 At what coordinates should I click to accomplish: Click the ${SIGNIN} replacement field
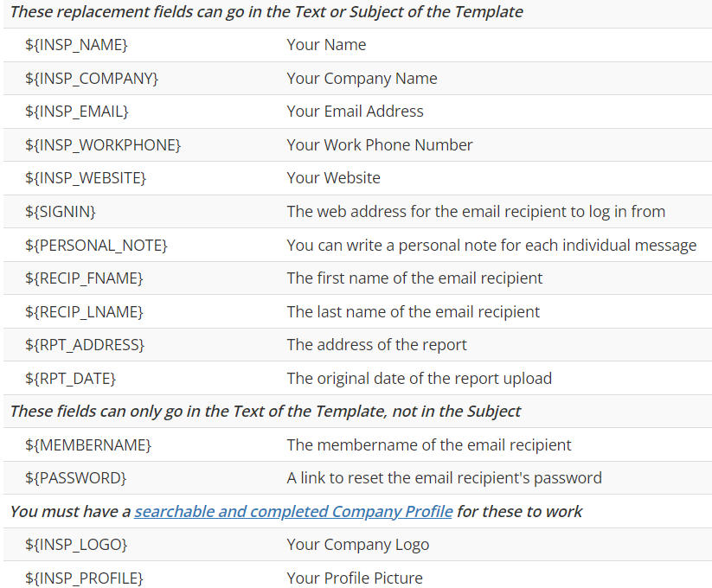coord(61,212)
